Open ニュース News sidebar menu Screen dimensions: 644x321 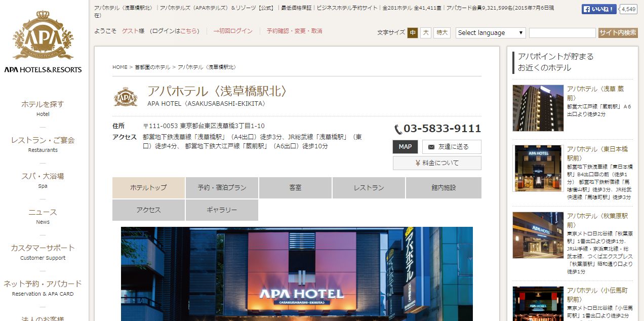(x=43, y=216)
